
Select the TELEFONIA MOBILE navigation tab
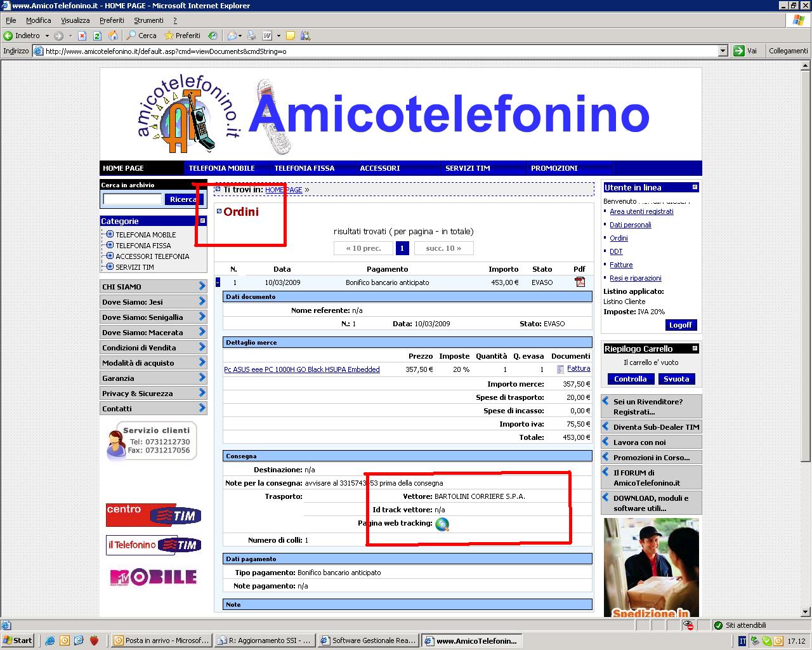click(221, 168)
